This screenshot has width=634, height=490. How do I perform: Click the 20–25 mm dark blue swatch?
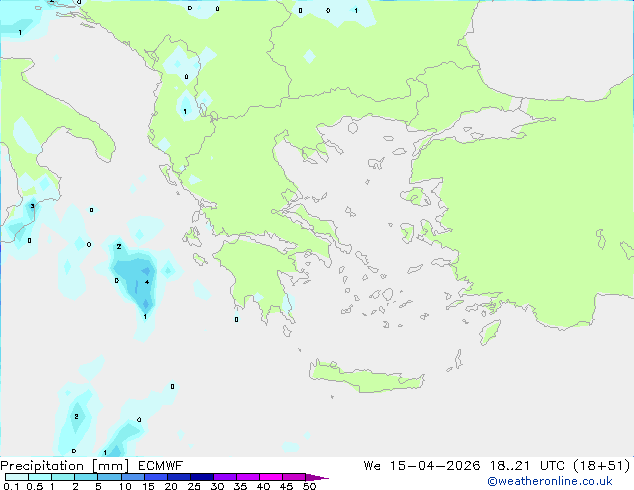[x=178, y=477]
